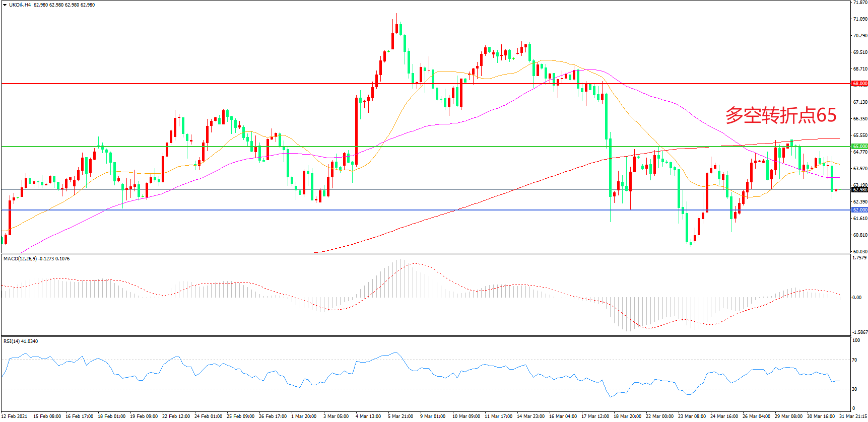Viewport: 868px width, 422px height.
Task: Click the red Chinese annotation text ending in 65
Action: tap(780, 115)
